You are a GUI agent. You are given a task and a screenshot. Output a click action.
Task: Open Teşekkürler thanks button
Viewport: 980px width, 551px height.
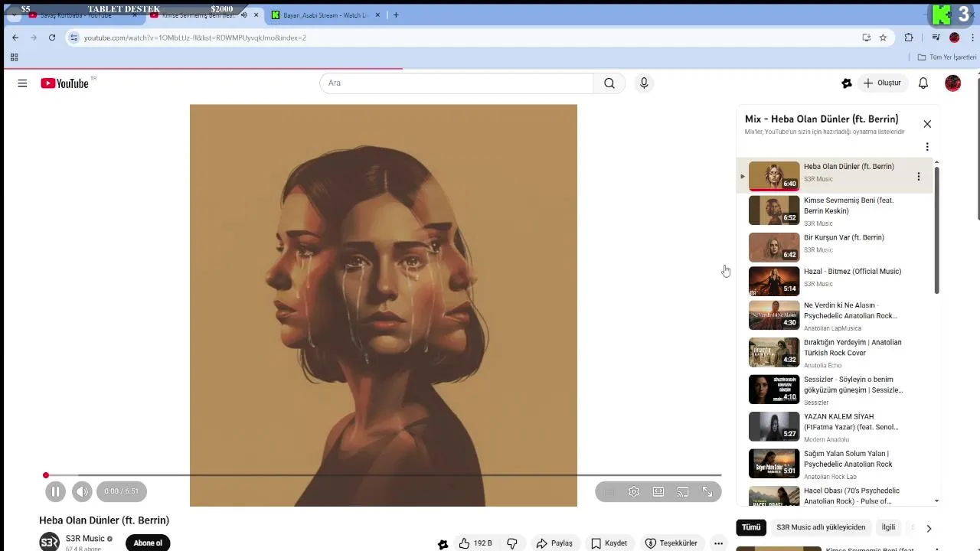(671, 543)
